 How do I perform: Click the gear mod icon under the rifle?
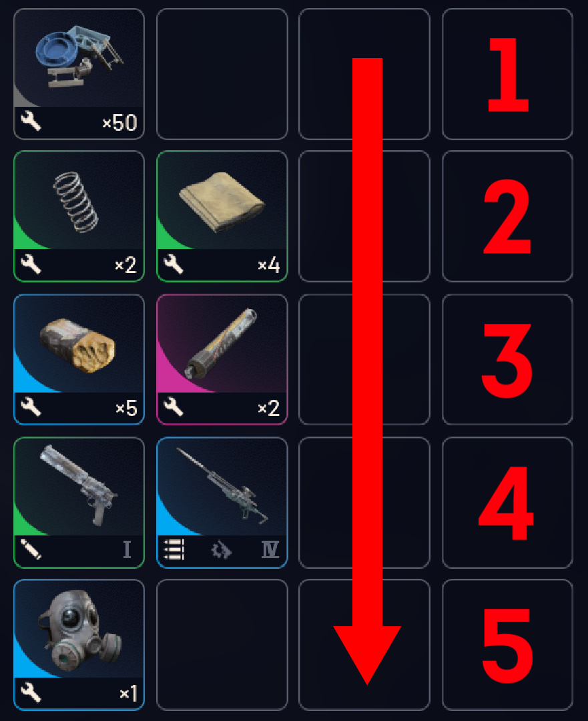(222, 549)
